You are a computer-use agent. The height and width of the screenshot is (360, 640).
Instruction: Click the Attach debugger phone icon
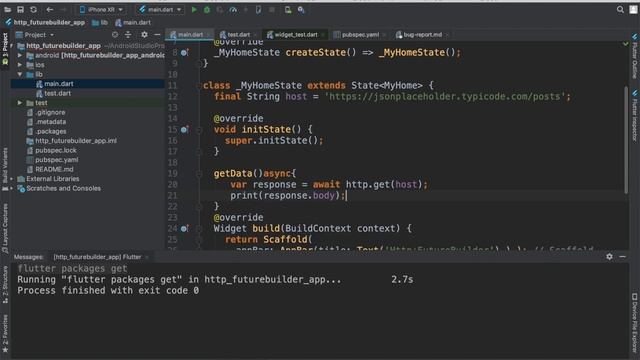(258, 9)
